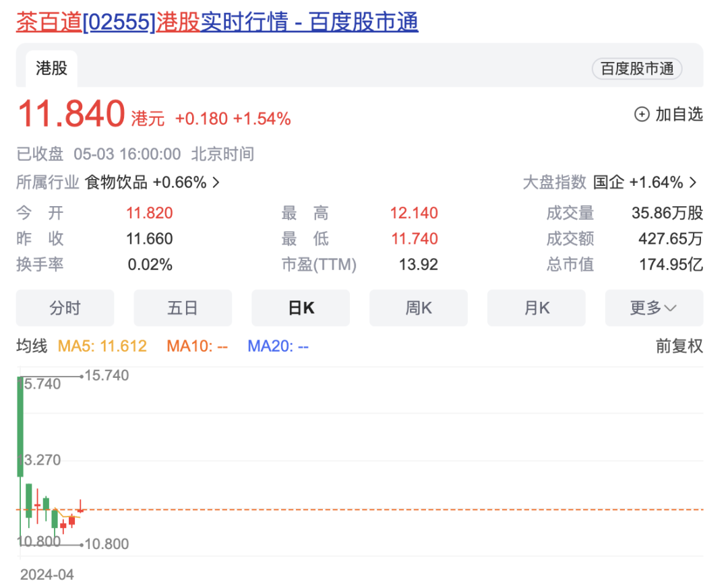The width and height of the screenshot is (728, 584).
Task: Click the current price 11.840
Action: click(x=71, y=114)
